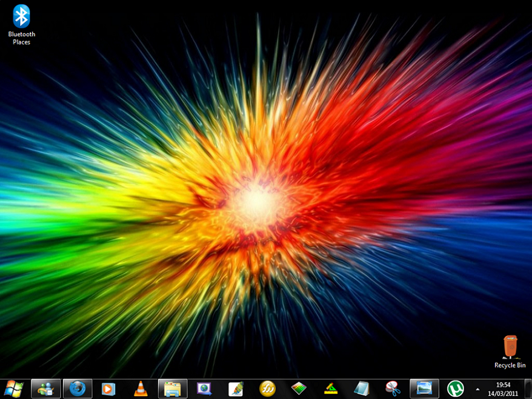
Task: Open uTorrent from the taskbar
Action: click(455, 389)
